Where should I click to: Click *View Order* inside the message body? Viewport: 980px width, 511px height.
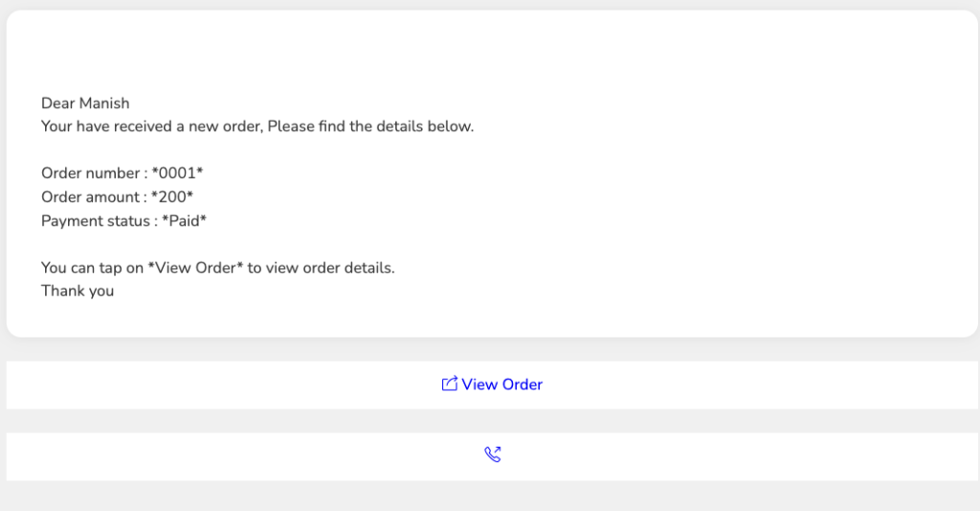click(195, 267)
